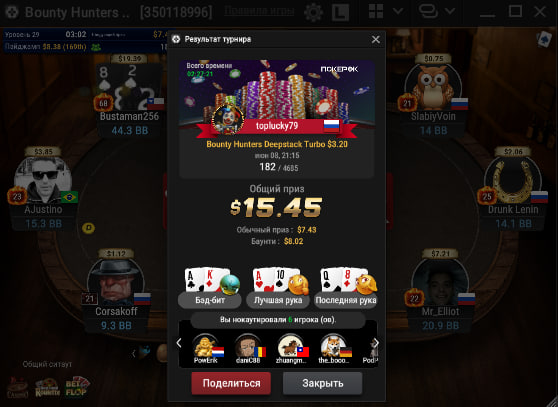Select knocked-out player PowErik avatar

point(206,345)
